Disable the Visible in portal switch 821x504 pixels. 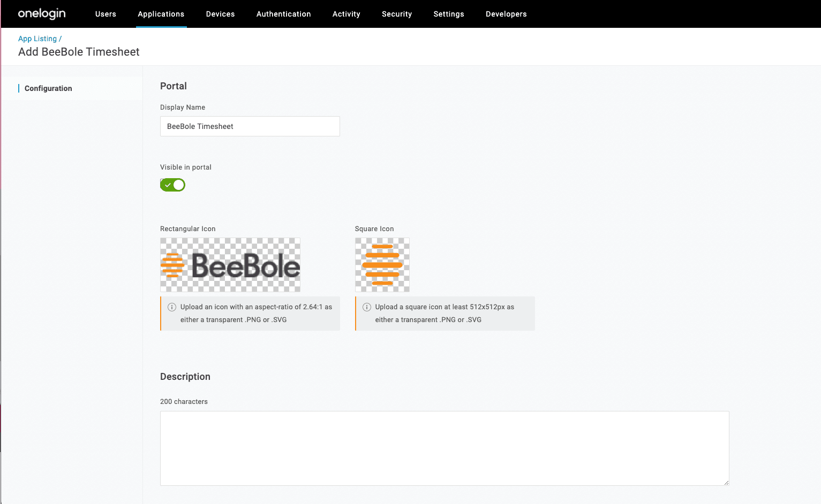tap(172, 185)
